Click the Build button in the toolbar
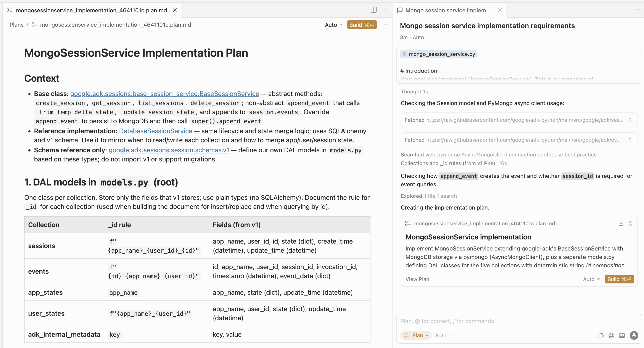Screen dimensions: 644x348 tap(362, 25)
